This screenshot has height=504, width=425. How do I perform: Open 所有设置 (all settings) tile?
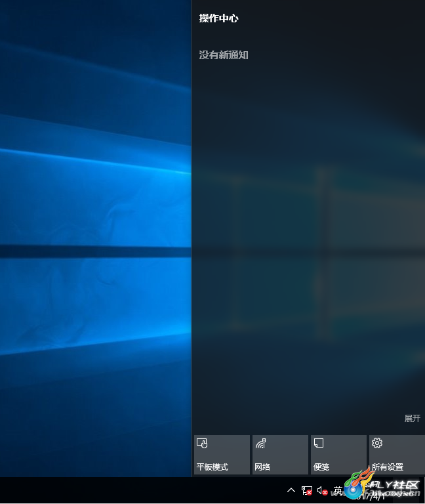pos(397,455)
